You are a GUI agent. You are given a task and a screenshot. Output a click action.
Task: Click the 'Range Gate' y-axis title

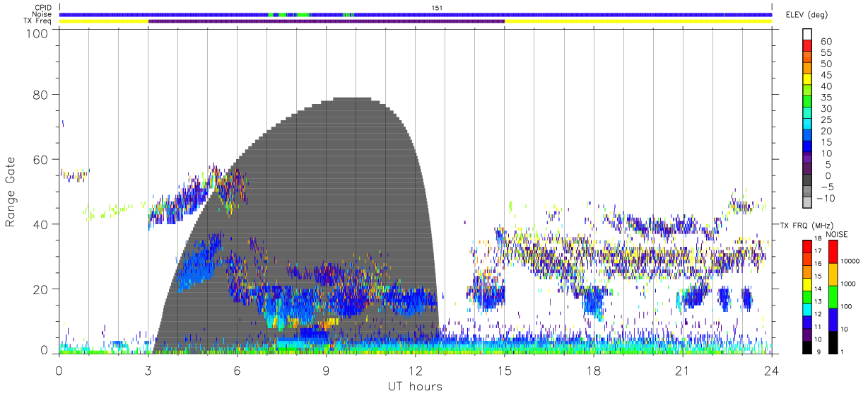[11, 192]
